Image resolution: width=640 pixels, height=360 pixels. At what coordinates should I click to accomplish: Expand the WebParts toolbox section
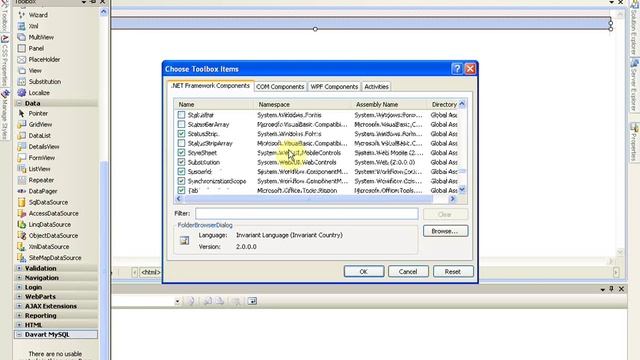click(19, 296)
